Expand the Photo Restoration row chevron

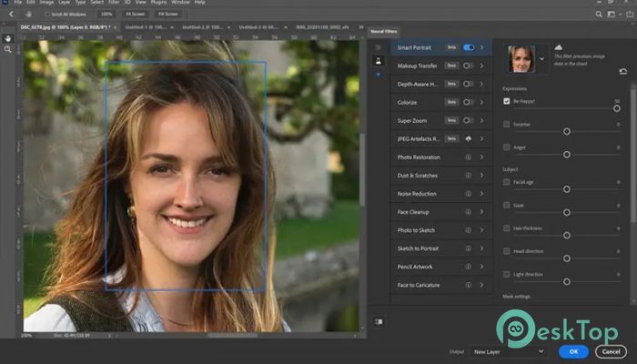pos(482,157)
